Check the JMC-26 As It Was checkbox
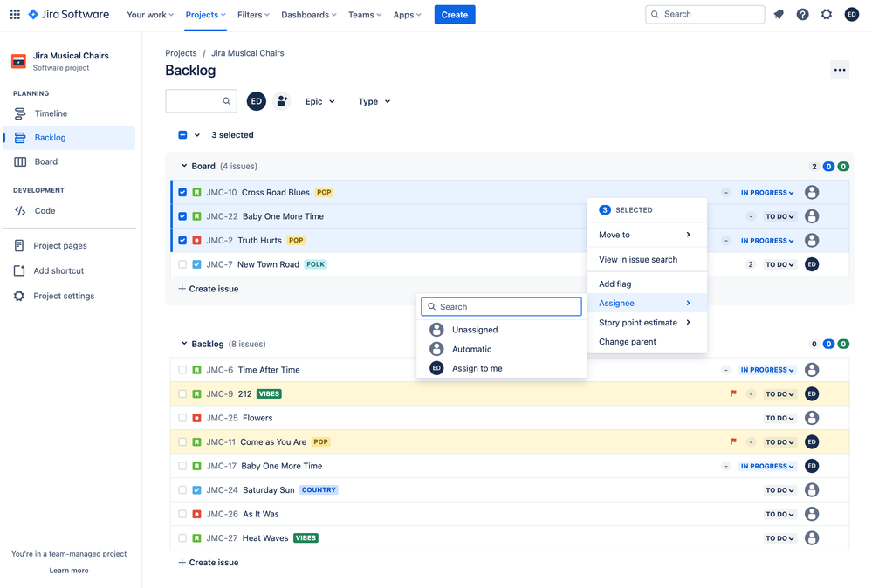 pyautogui.click(x=182, y=514)
